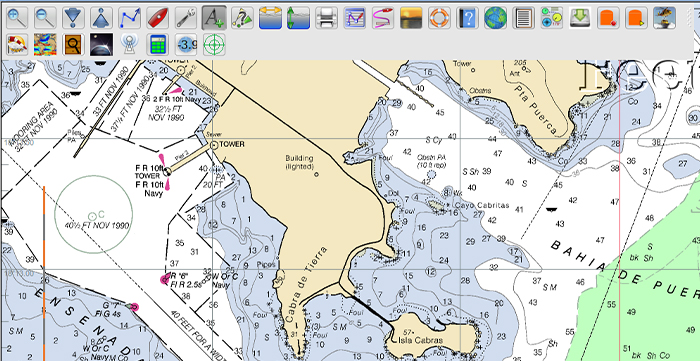Open the blue question-mark help book

(467, 18)
